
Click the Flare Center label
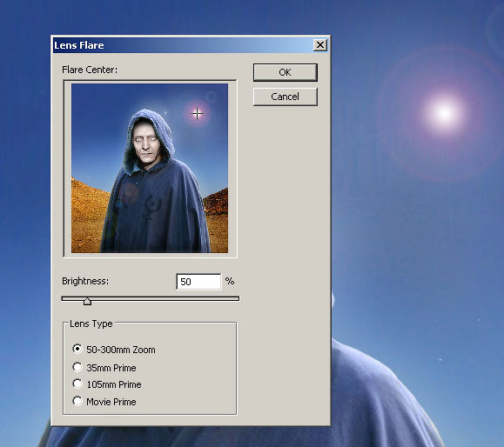(90, 70)
